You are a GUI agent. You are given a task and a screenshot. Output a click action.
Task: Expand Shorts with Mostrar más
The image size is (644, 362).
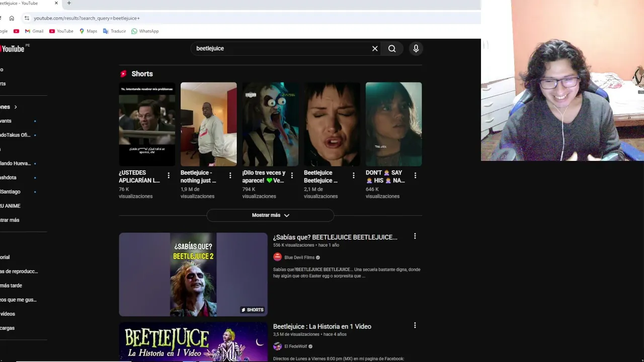(x=270, y=215)
